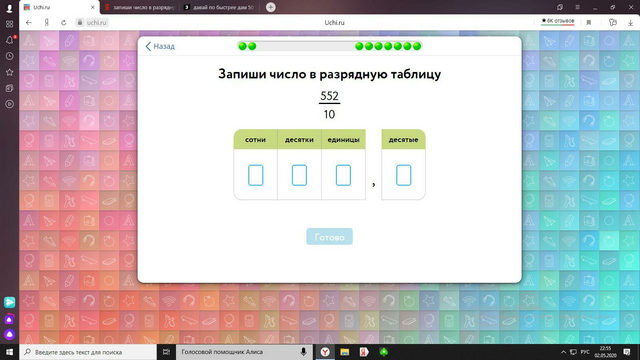Click the uchi.ru address field
Screen dimensions: 640x360
tap(96, 22)
